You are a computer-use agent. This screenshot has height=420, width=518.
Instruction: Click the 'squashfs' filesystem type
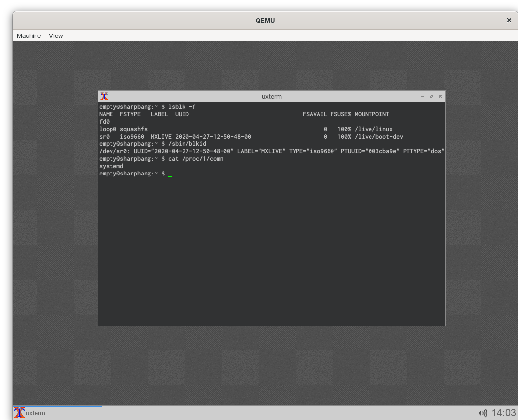(134, 129)
